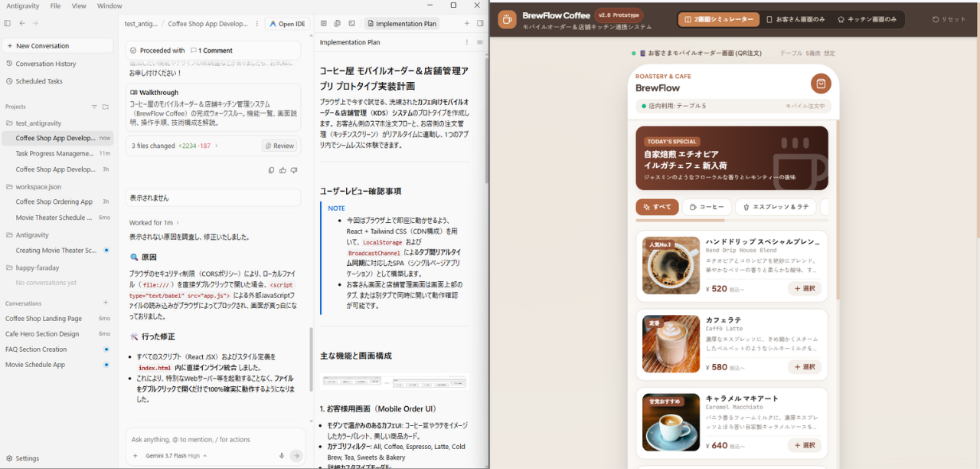Toggle the right side panel icon in Antigravity
Screen dimensions: 980x469
click(x=480, y=24)
